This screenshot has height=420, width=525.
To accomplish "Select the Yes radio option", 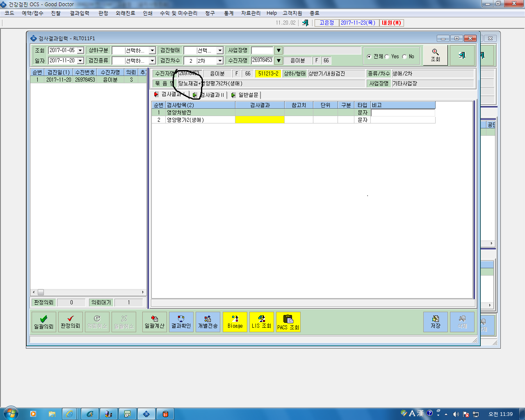I will 387,57.
